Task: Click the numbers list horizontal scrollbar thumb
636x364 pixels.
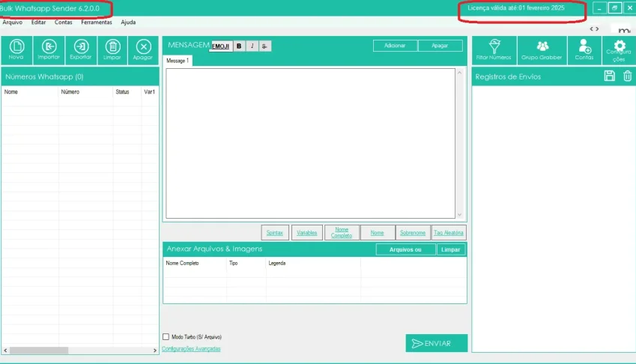Action: tap(39, 351)
